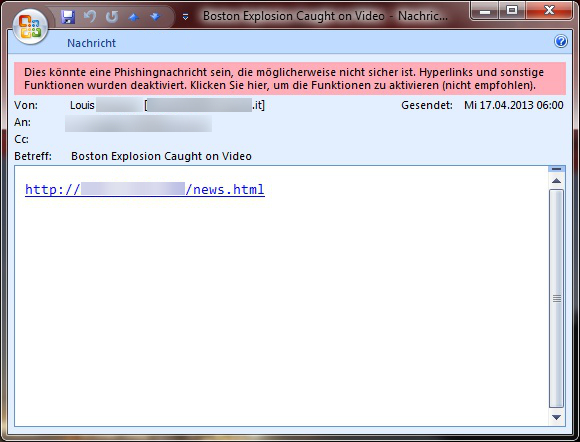
Task: Open the Nachricht ribbon tab
Action: (91, 43)
